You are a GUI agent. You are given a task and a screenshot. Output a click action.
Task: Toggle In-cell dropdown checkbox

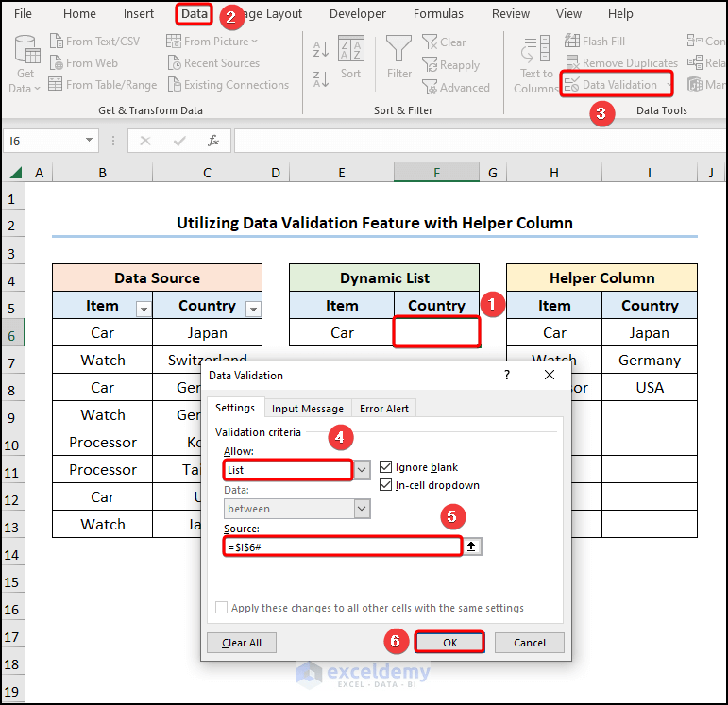point(385,485)
